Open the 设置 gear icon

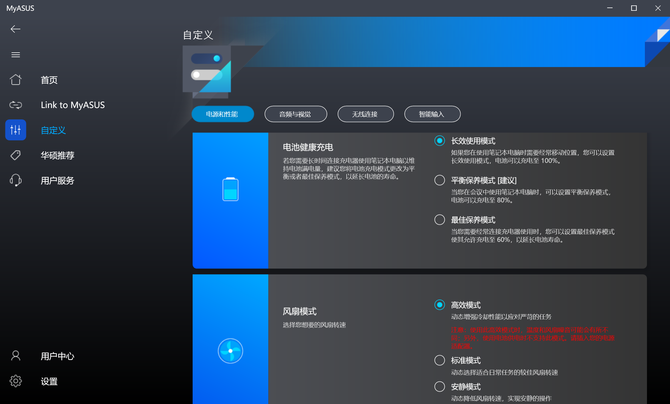[x=15, y=381]
